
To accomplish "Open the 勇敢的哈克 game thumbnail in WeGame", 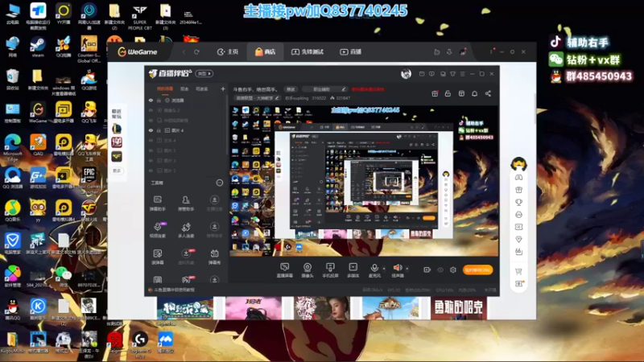I will [x=459, y=308].
